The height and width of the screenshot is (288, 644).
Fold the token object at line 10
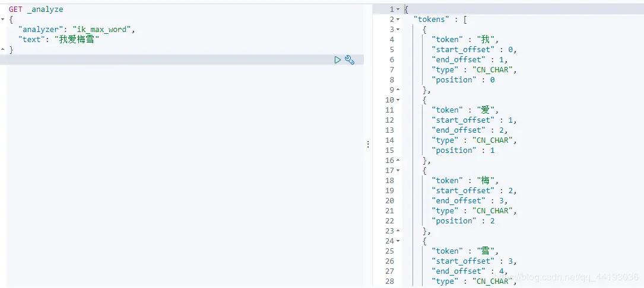click(x=398, y=100)
